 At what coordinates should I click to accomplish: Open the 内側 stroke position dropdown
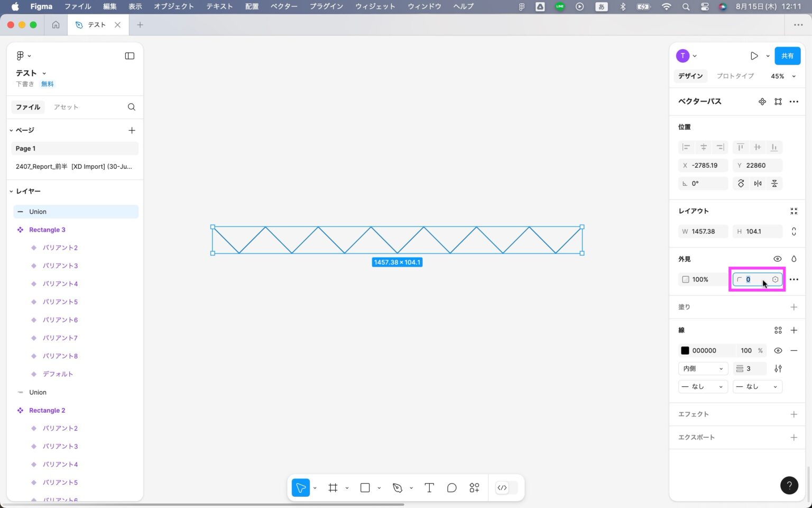tap(703, 368)
